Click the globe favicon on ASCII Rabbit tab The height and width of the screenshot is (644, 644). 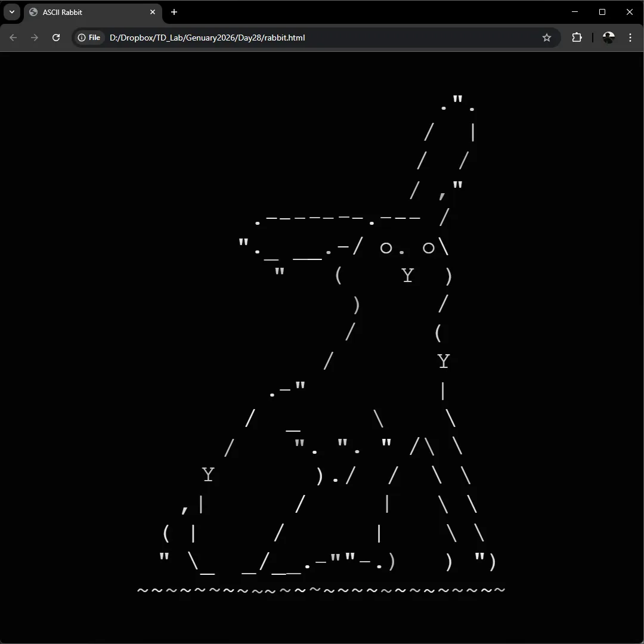click(33, 12)
